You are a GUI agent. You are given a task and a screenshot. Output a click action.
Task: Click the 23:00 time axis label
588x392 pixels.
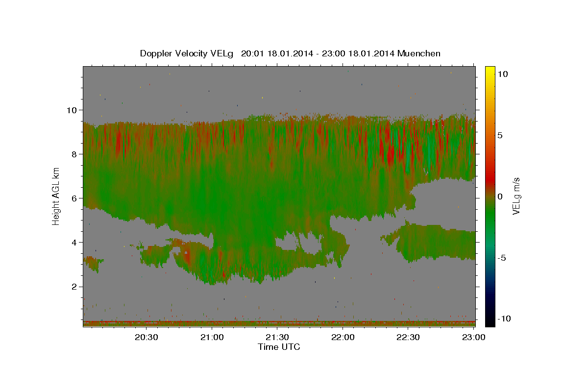(474, 337)
